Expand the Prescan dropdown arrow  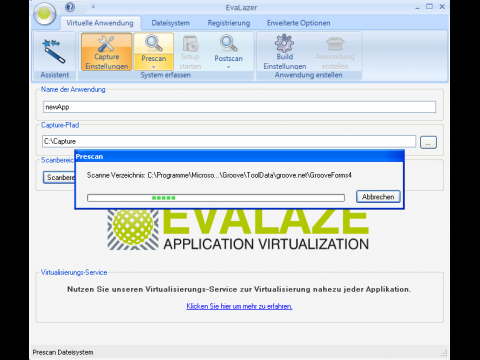tap(154, 67)
